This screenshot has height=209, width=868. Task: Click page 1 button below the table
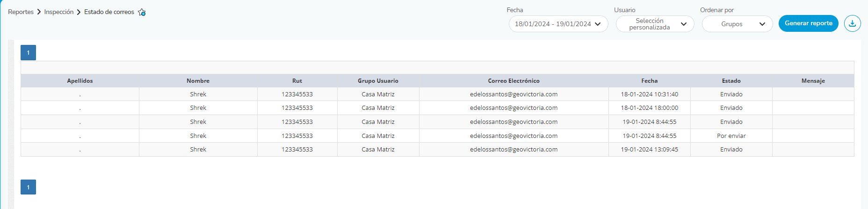(x=28, y=187)
